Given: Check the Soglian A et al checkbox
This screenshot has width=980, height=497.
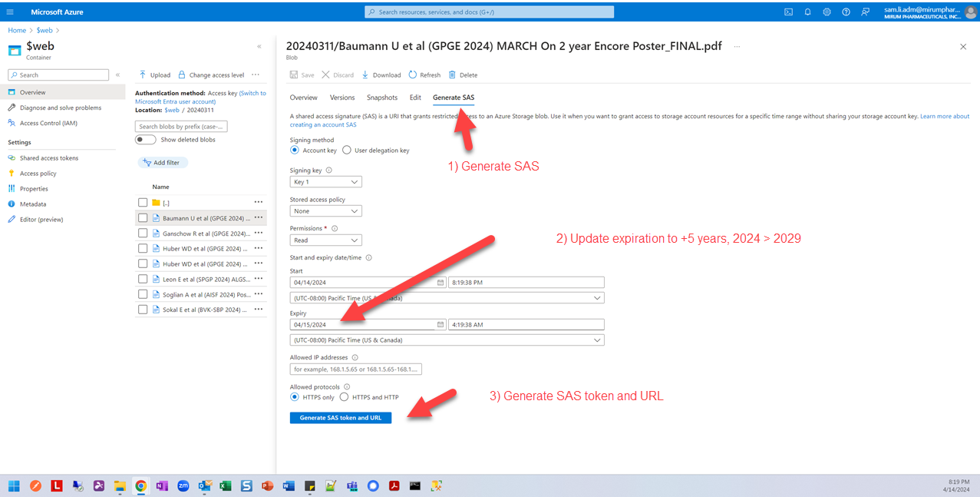Looking at the screenshot, I should pyautogui.click(x=143, y=294).
